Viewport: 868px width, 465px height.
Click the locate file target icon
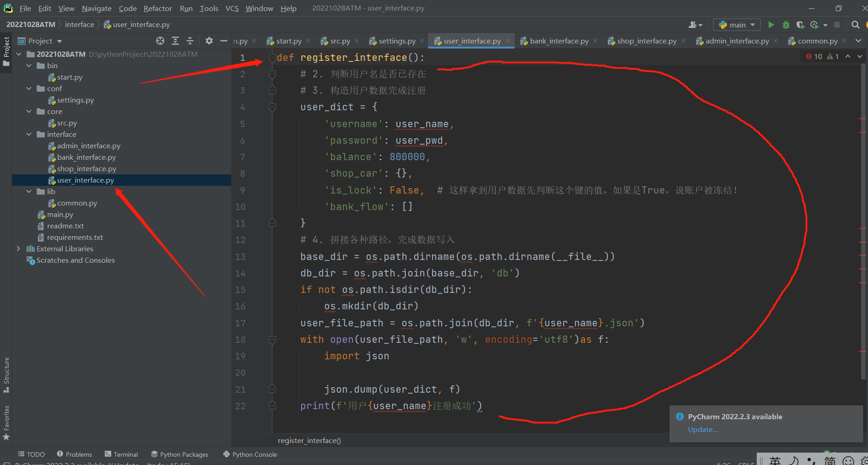[160, 41]
